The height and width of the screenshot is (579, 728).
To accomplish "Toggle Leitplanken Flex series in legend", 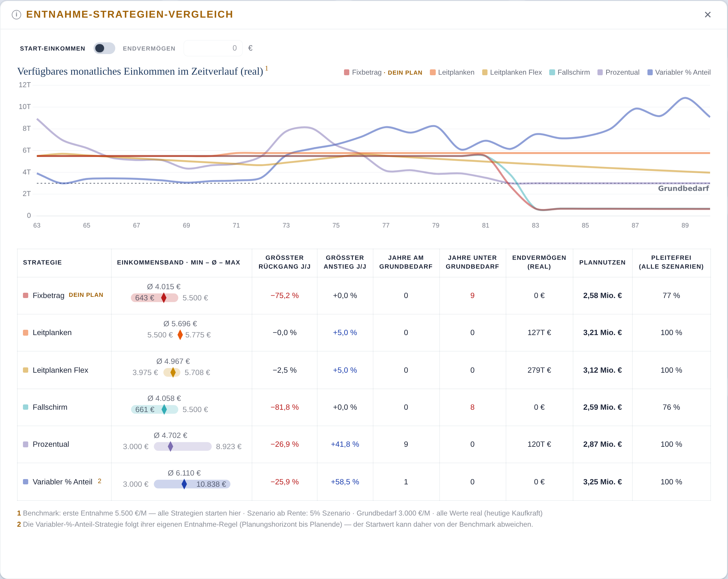I will pos(512,72).
